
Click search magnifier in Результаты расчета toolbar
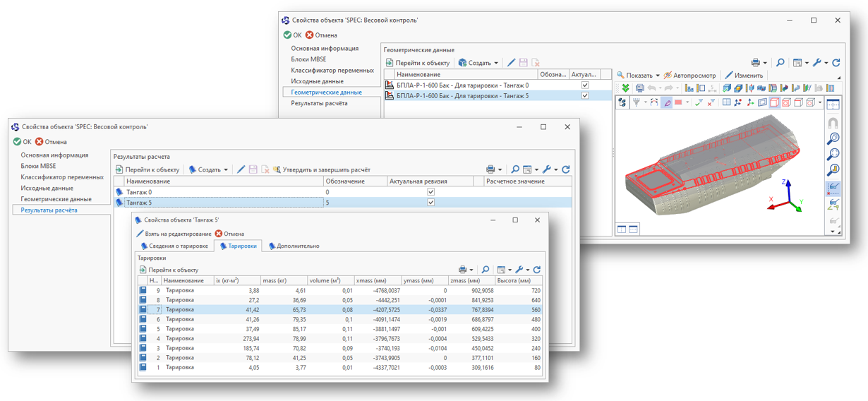coord(515,169)
